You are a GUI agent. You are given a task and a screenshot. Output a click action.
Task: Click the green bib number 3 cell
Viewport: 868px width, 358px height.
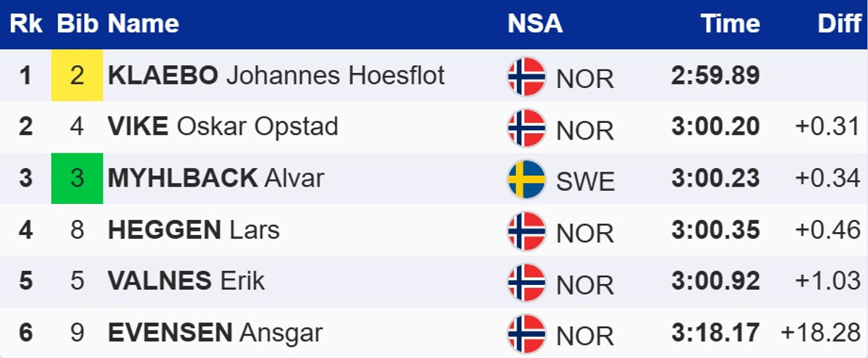pyautogui.click(x=77, y=178)
